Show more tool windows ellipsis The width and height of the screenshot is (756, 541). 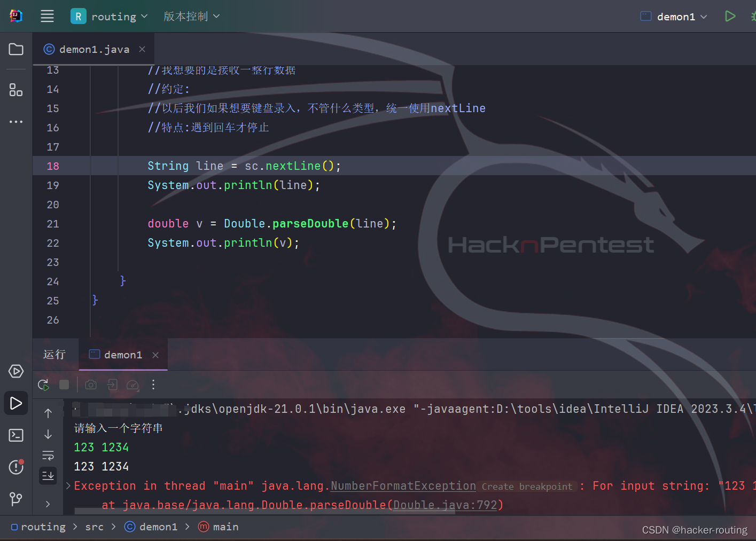coord(16,122)
